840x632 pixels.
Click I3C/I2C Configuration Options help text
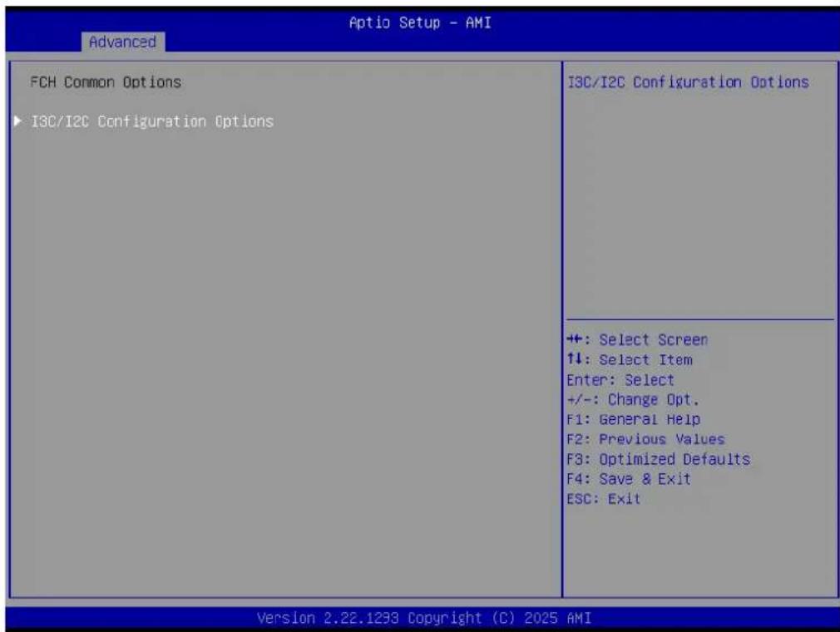click(688, 82)
